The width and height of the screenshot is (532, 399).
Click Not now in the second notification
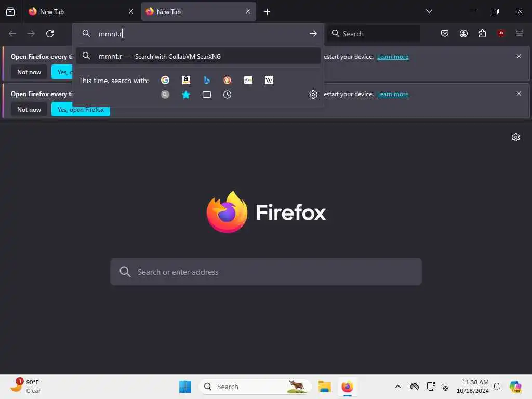point(29,109)
